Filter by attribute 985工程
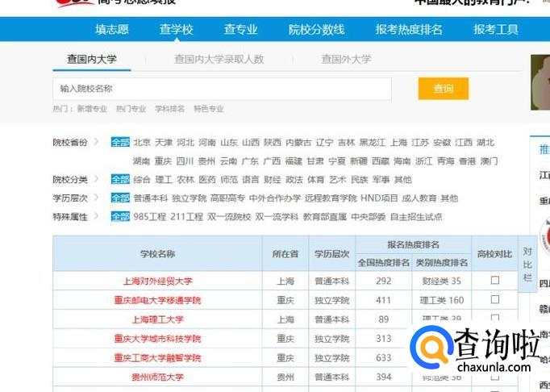The height and width of the screenshot is (392, 550). pos(150,217)
